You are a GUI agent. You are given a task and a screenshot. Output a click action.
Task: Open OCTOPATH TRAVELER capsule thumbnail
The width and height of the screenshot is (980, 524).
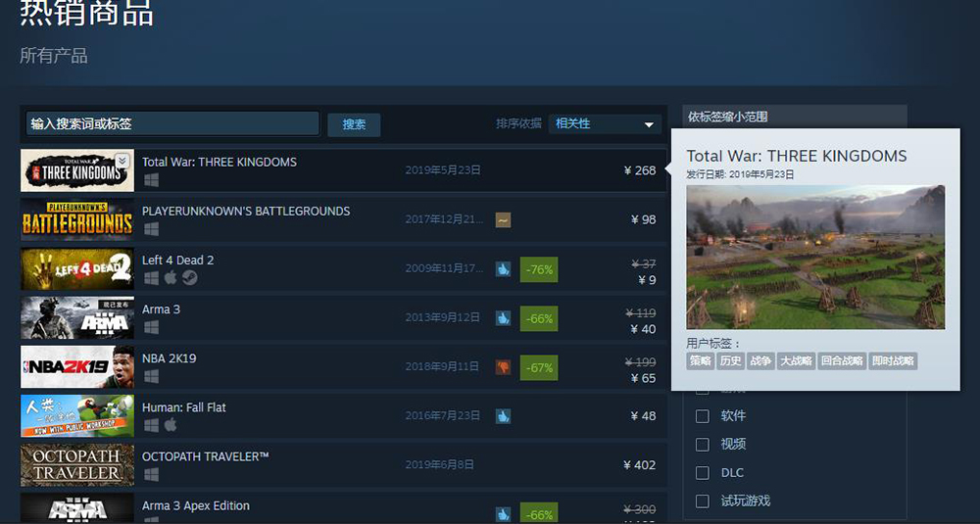pos(77,465)
